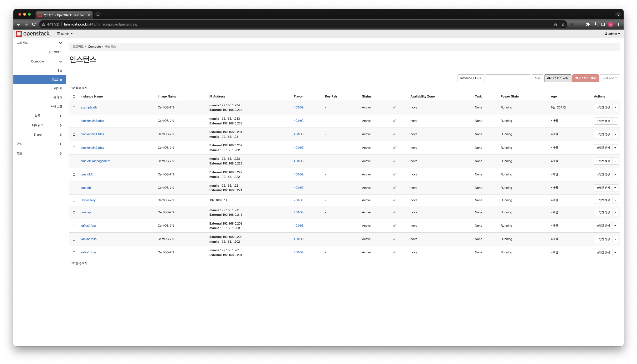Click the OpenStack logo
Viewport: 637px width, 364px height.
33,34
